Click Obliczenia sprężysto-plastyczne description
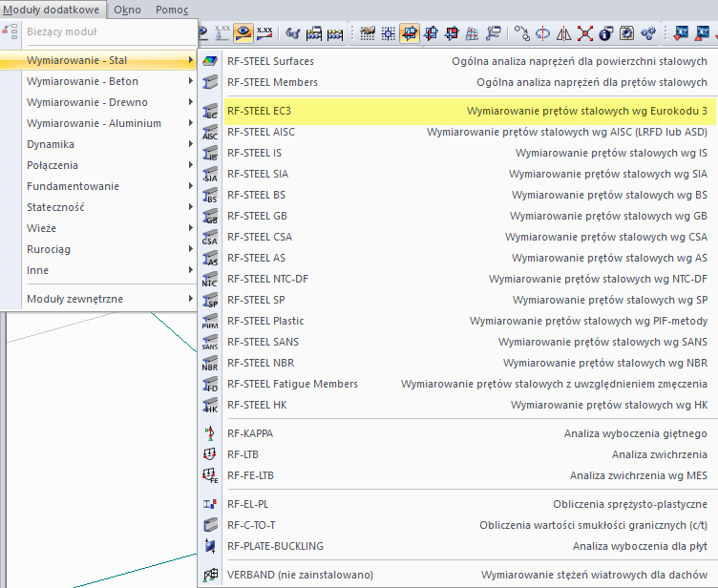The height and width of the screenshot is (588, 718). point(630,504)
